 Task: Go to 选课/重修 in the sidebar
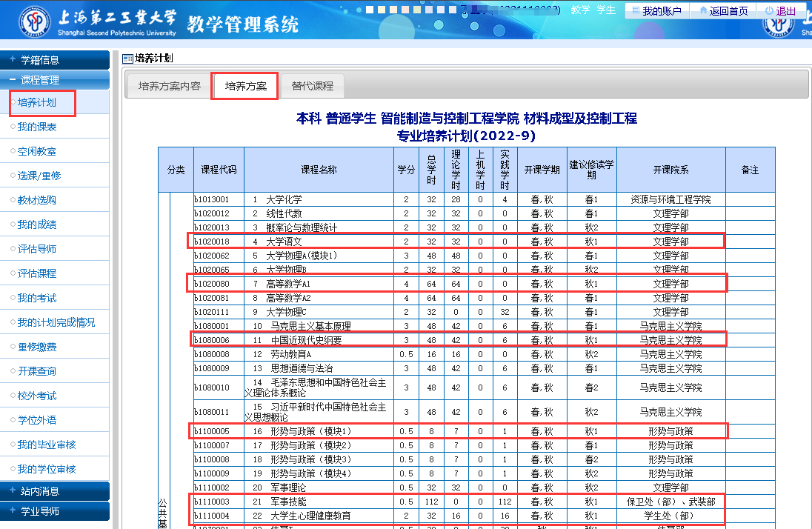(39, 176)
